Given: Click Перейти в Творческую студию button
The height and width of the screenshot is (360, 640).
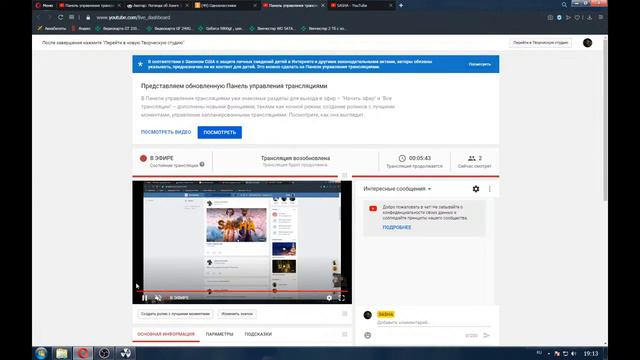Looking at the screenshot, I should pyautogui.click(x=540, y=42).
